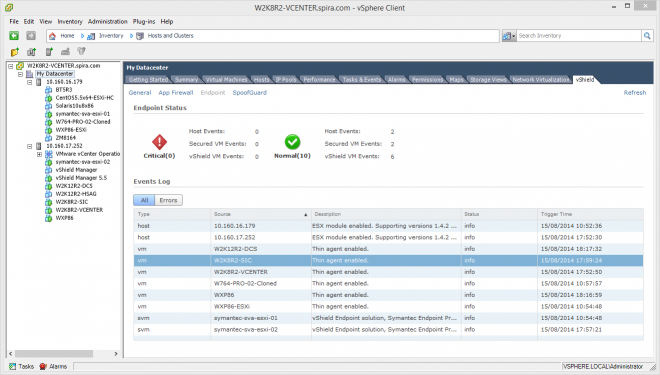Click the search magnifier button
660x375 pixels.
click(x=647, y=36)
